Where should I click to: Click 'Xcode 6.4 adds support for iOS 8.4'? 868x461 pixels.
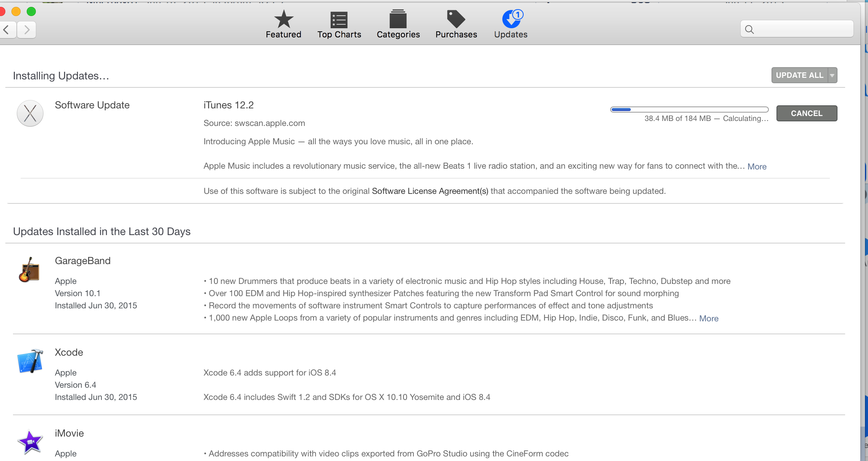click(x=270, y=372)
